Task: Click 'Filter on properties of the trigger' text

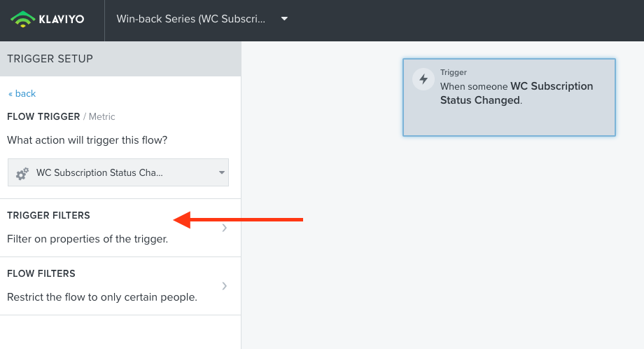Action: click(87, 239)
